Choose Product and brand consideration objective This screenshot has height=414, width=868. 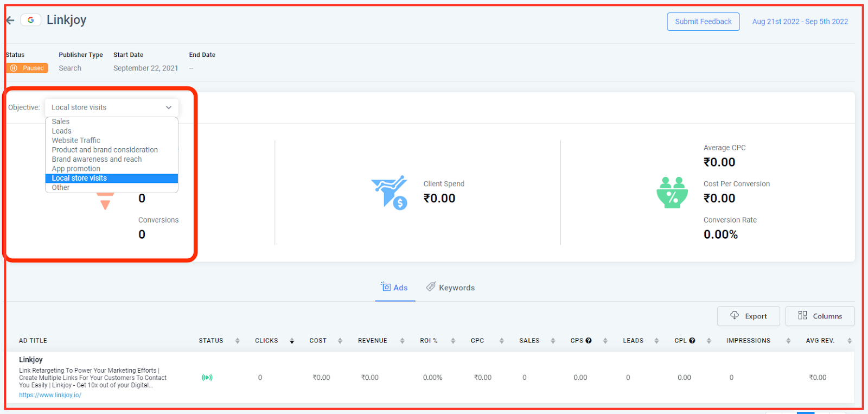[112, 150]
